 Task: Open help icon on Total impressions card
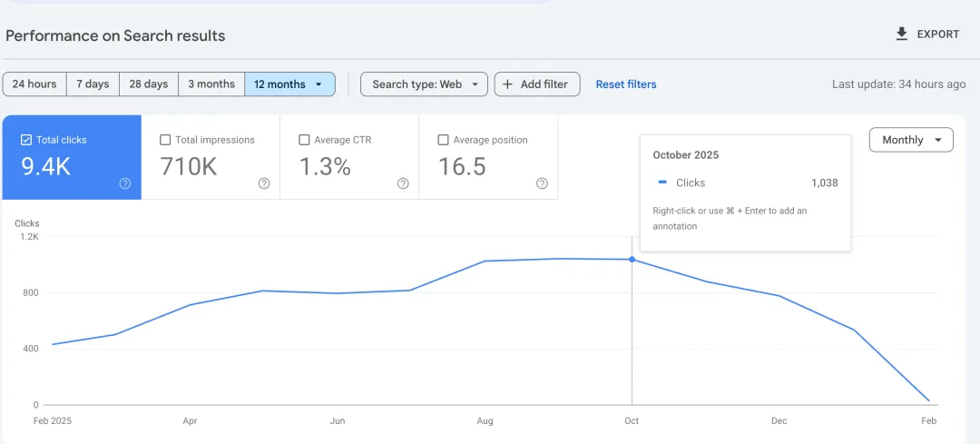pos(264,183)
